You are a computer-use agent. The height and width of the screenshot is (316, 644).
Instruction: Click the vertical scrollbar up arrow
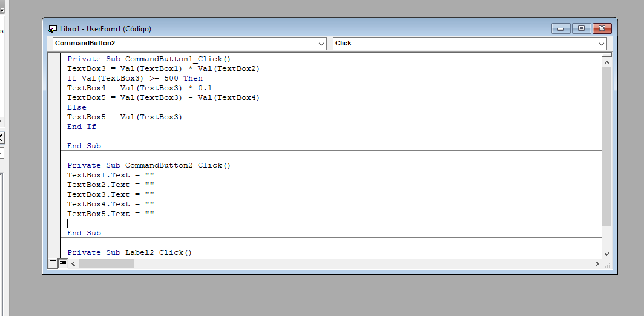coord(606,62)
